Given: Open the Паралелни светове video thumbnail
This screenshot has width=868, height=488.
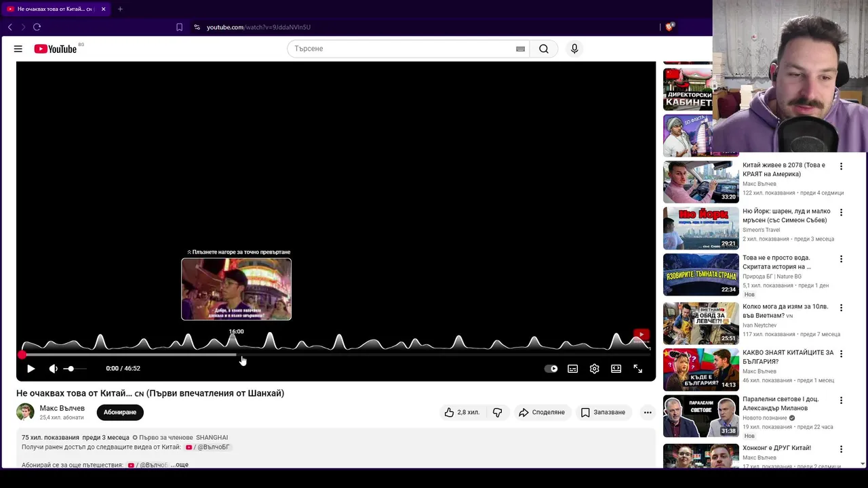Looking at the screenshot, I should [701, 415].
